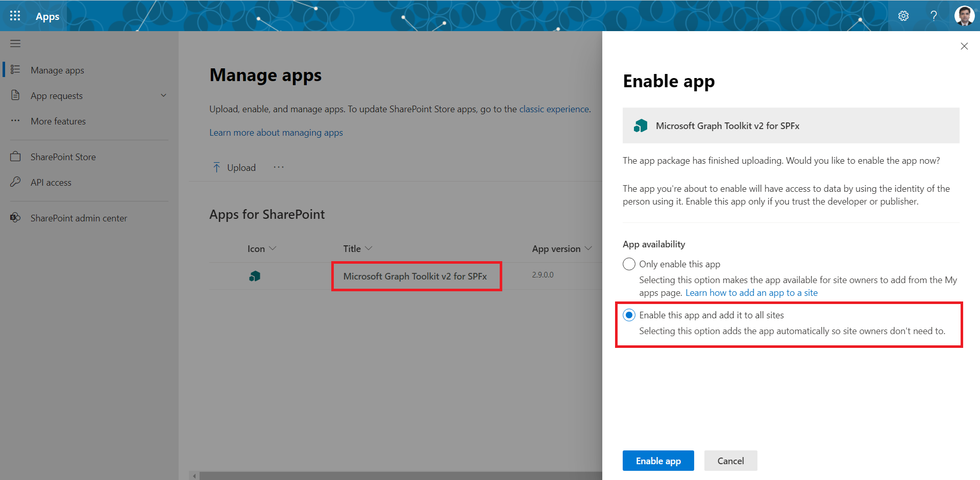This screenshot has width=980, height=480.
Task: Open the app launcher waffle icon
Action: point(15,16)
